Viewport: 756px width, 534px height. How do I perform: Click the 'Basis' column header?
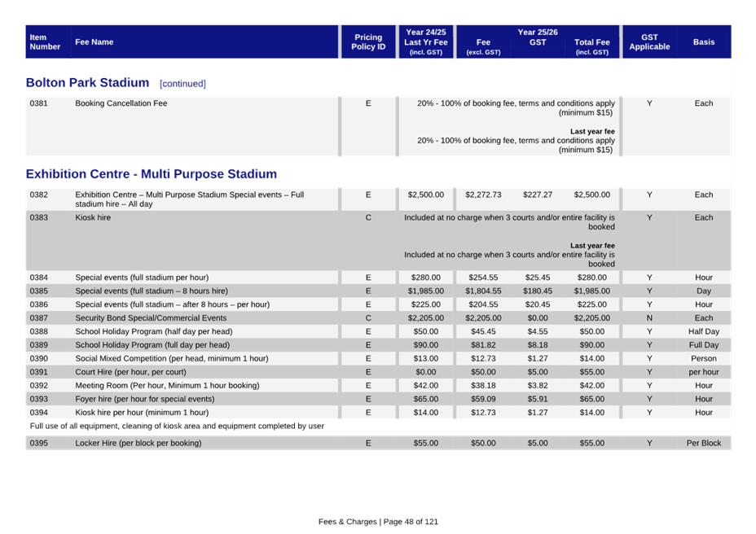[704, 42]
